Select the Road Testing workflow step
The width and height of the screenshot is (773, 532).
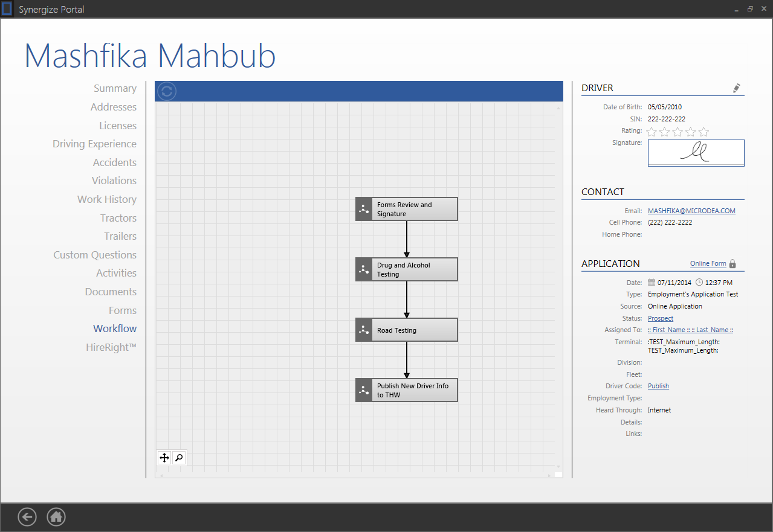[406, 330]
